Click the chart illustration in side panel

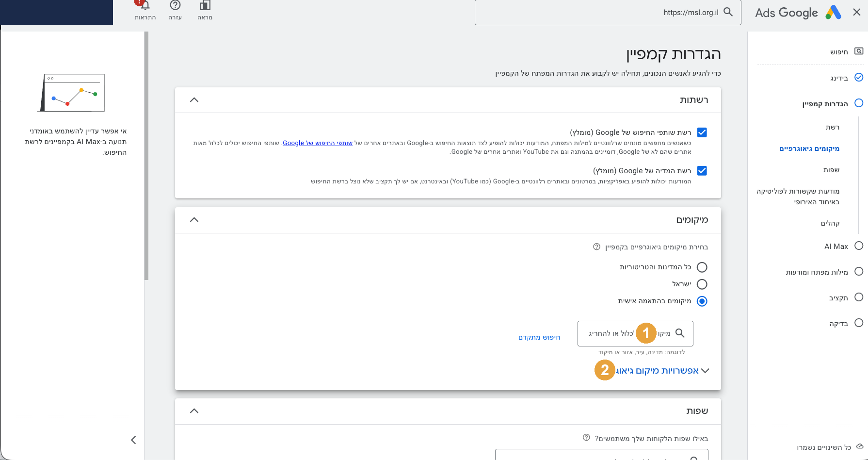pos(71,93)
